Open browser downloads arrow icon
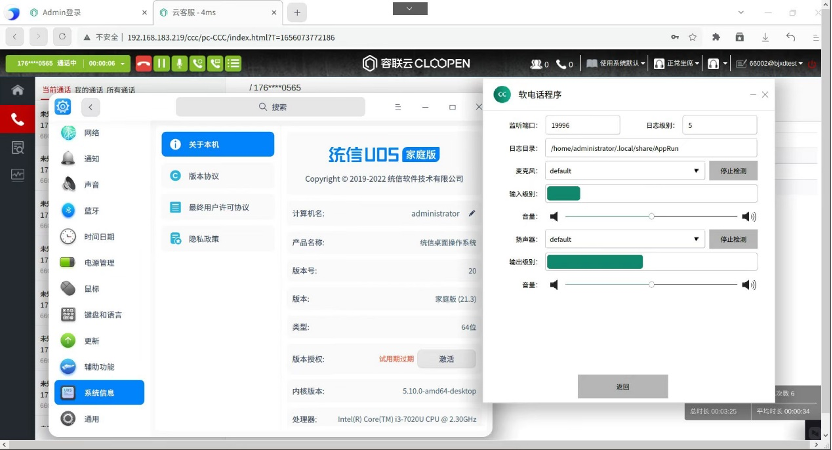This screenshot has height=450, width=832. tap(765, 37)
